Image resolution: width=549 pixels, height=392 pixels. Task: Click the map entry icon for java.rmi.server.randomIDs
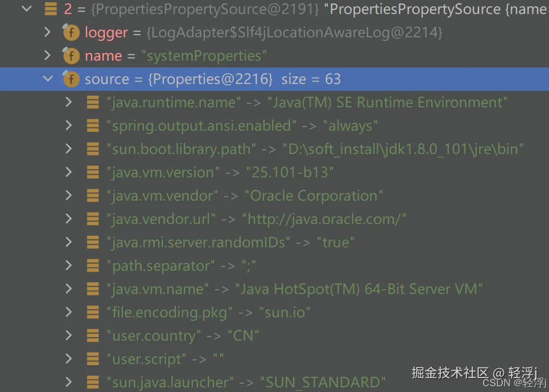coord(93,242)
